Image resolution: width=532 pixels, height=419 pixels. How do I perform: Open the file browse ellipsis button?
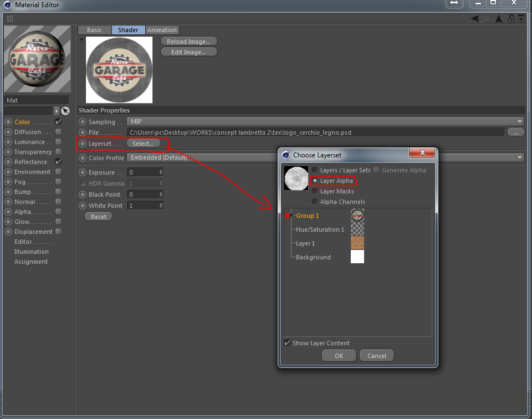point(516,132)
